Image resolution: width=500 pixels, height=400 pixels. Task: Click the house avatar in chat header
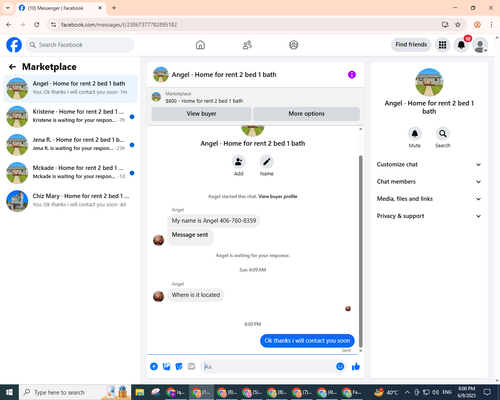point(161,75)
